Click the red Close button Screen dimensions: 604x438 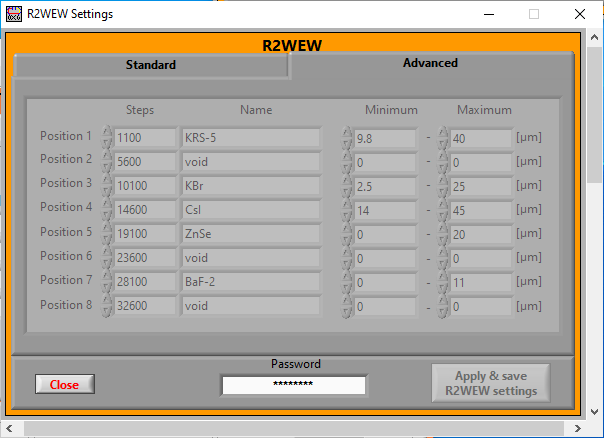point(64,385)
